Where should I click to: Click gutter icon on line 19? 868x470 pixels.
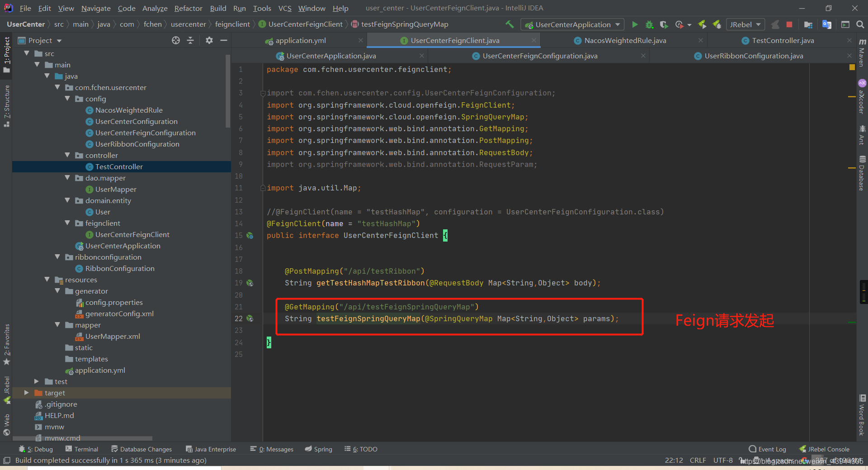click(x=250, y=283)
